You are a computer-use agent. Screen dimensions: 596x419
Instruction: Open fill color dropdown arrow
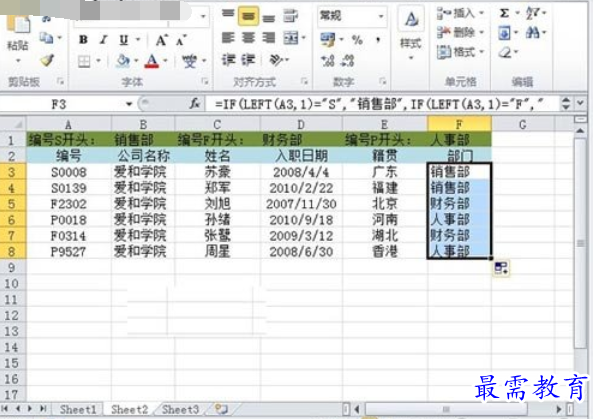pyautogui.click(x=136, y=60)
